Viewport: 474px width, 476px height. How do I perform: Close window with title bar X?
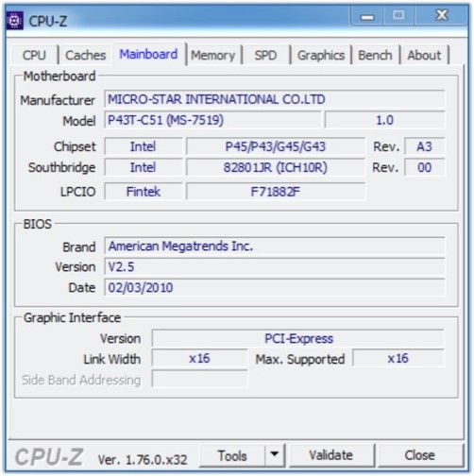tap(442, 16)
